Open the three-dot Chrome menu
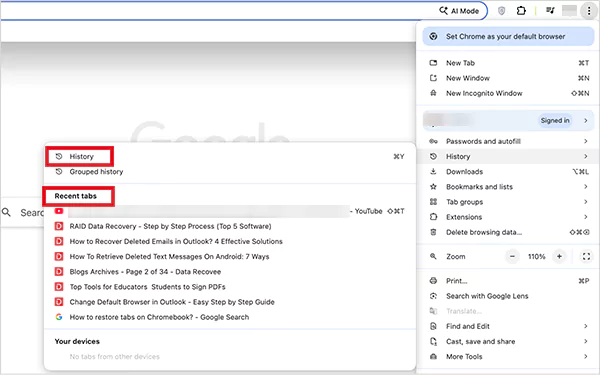Viewport: 600px width, 375px height. click(589, 11)
